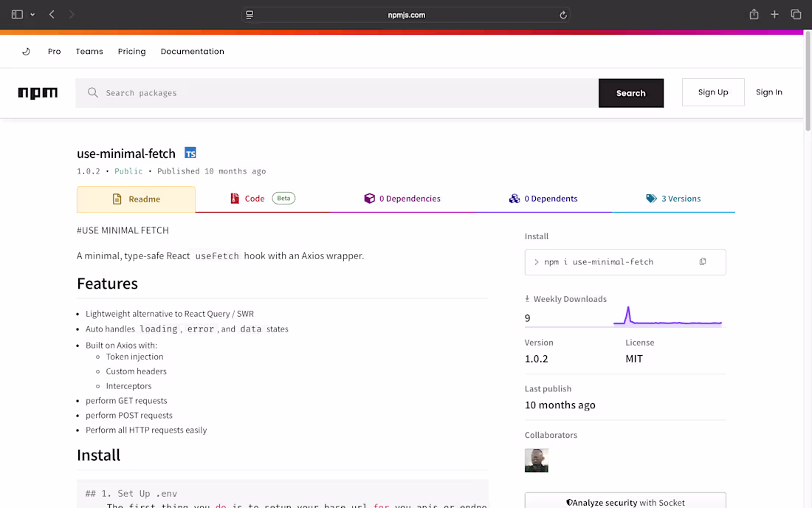Image resolution: width=812 pixels, height=508 pixels.
Task: Click the MIT license value
Action: click(x=634, y=358)
